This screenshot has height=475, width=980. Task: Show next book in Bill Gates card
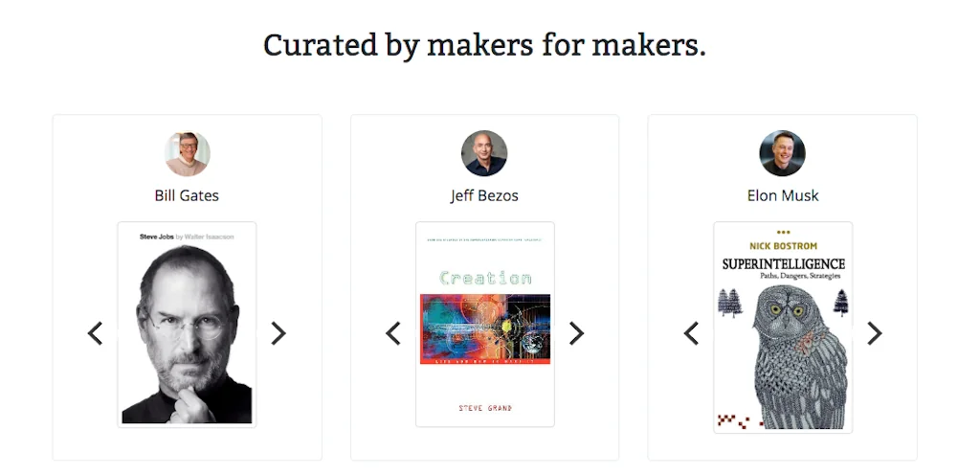coord(278,333)
